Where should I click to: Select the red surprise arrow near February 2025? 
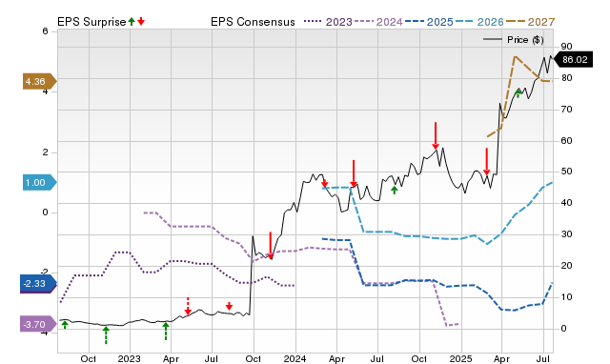(x=486, y=161)
